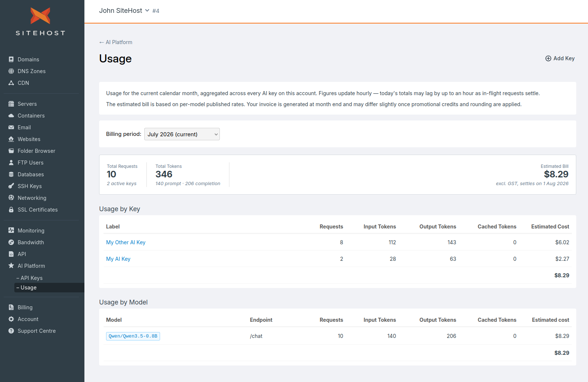Click the Bandwidth gauge icon
Screen dimensions: 588x382
[11, 242]
